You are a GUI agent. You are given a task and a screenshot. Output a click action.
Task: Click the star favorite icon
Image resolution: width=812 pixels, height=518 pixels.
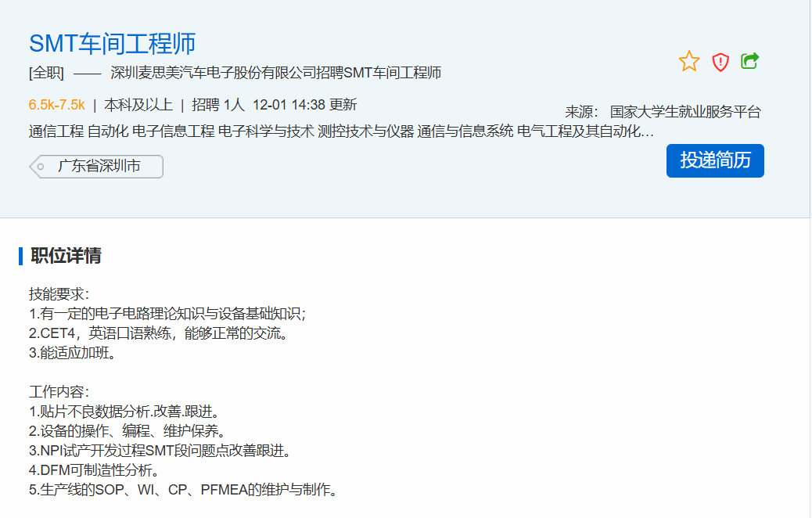coord(688,61)
